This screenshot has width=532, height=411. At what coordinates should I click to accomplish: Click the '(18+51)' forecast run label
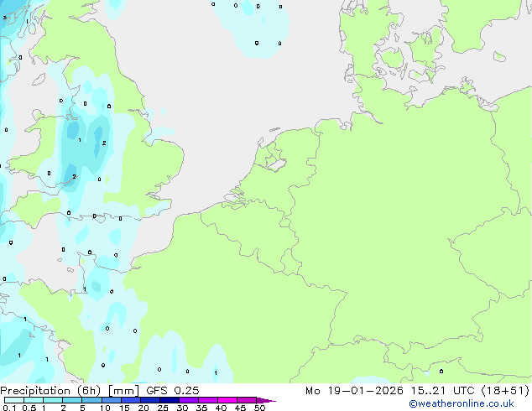click(x=505, y=391)
